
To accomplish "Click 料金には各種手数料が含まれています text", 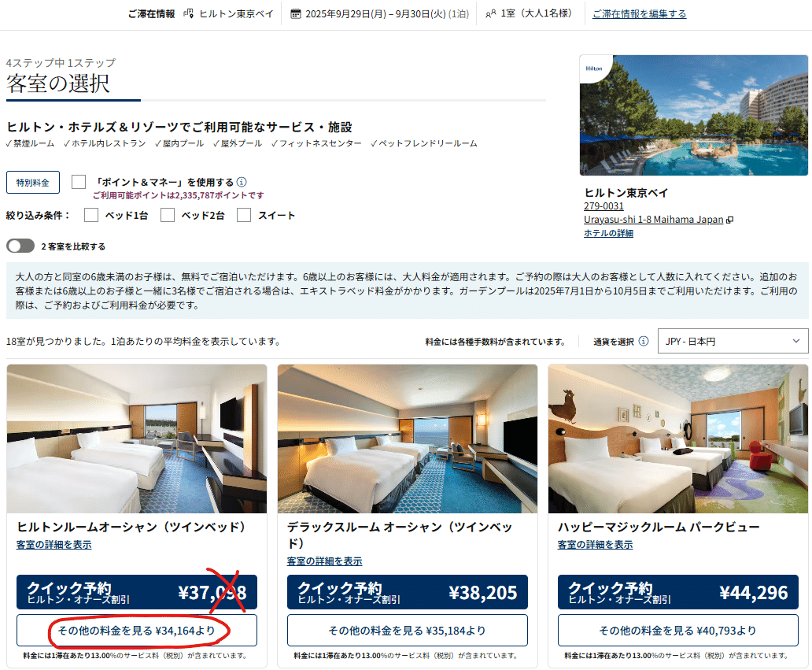I will click(496, 342).
